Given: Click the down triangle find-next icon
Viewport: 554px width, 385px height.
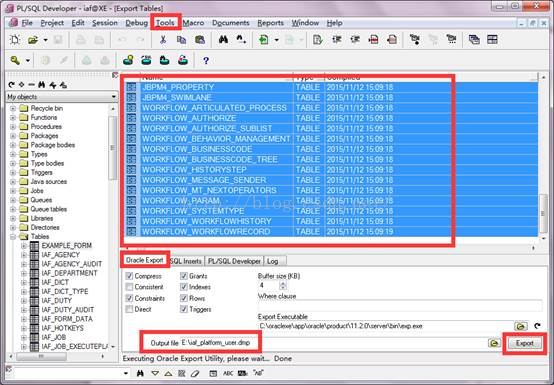Looking at the screenshot, I should [x=155, y=373].
